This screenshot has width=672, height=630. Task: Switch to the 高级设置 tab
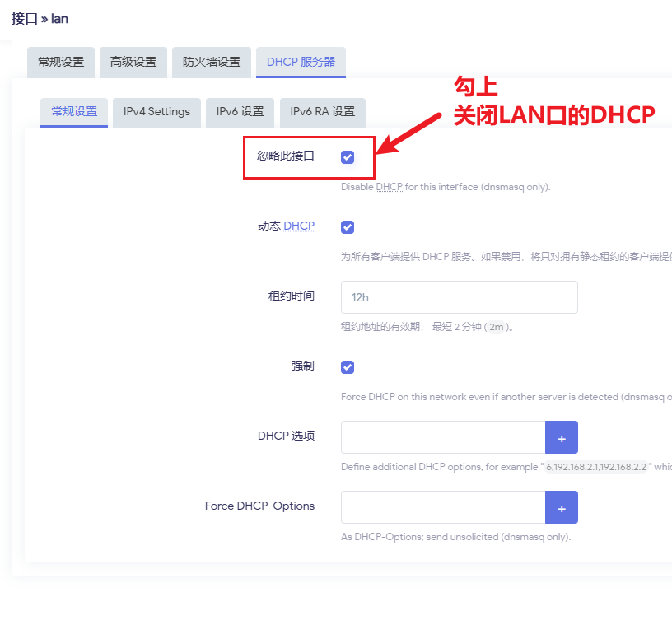pyautogui.click(x=133, y=63)
